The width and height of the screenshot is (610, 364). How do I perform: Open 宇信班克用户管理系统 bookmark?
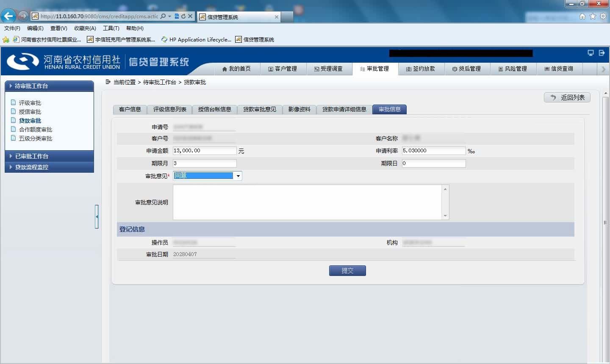[121, 40]
